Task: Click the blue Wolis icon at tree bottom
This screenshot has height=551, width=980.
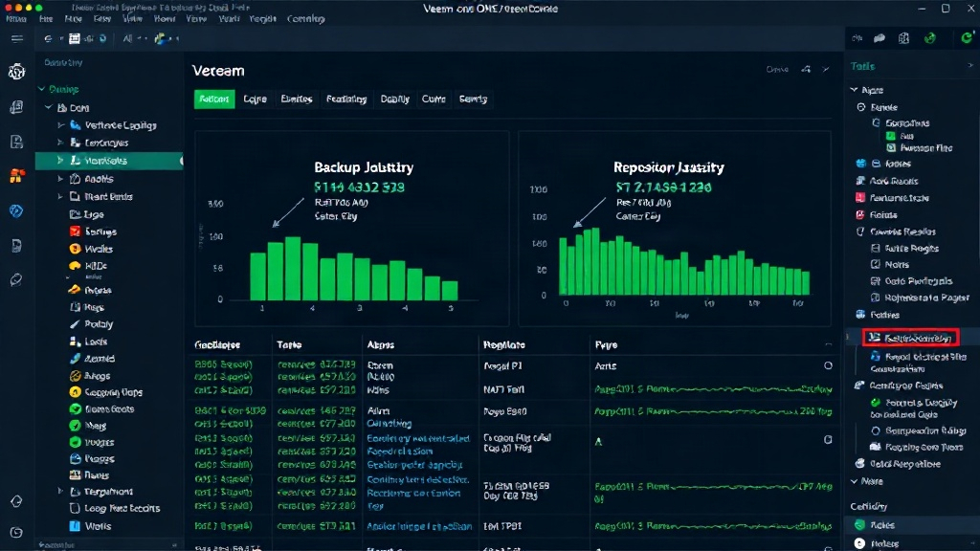Action: point(75,526)
